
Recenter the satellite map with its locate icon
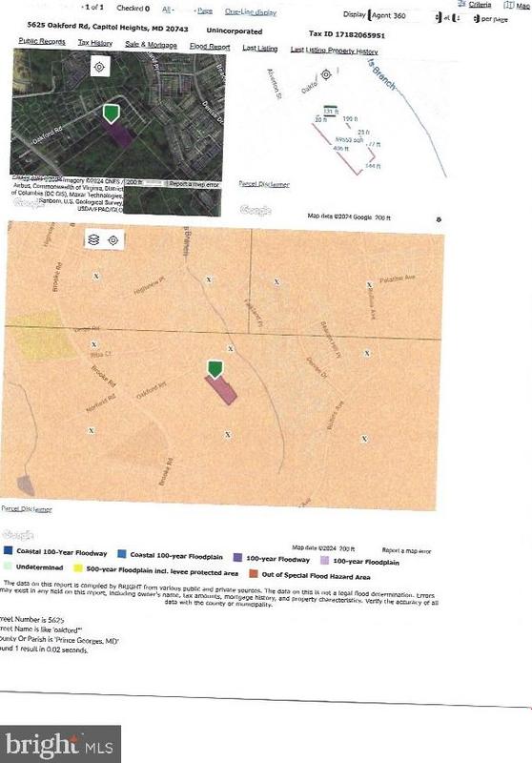99,67
